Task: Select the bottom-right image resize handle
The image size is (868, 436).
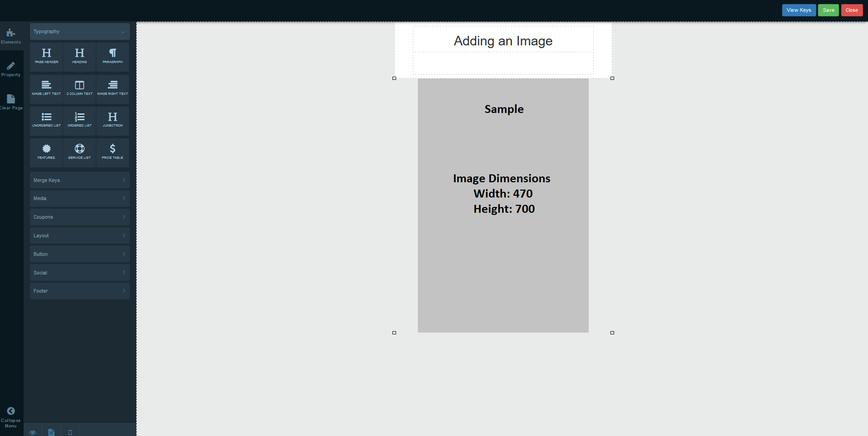Action: (612, 333)
